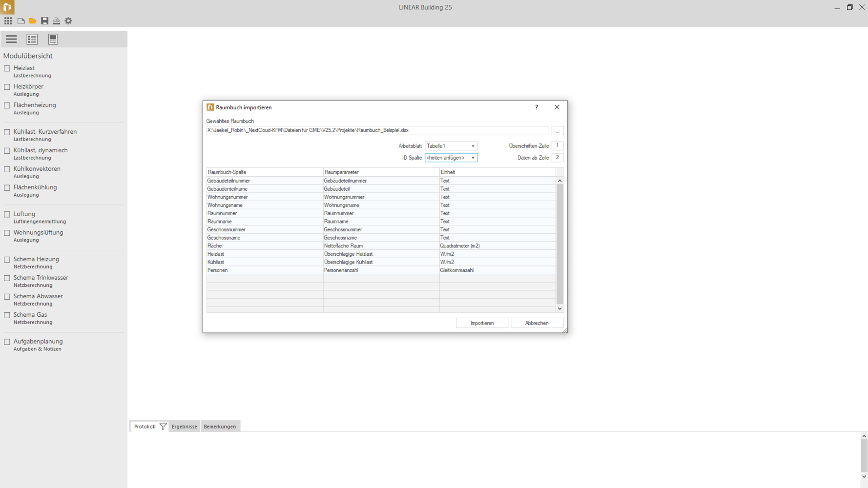Tick the Schema Trinkwasser checkbox

tap(7, 278)
